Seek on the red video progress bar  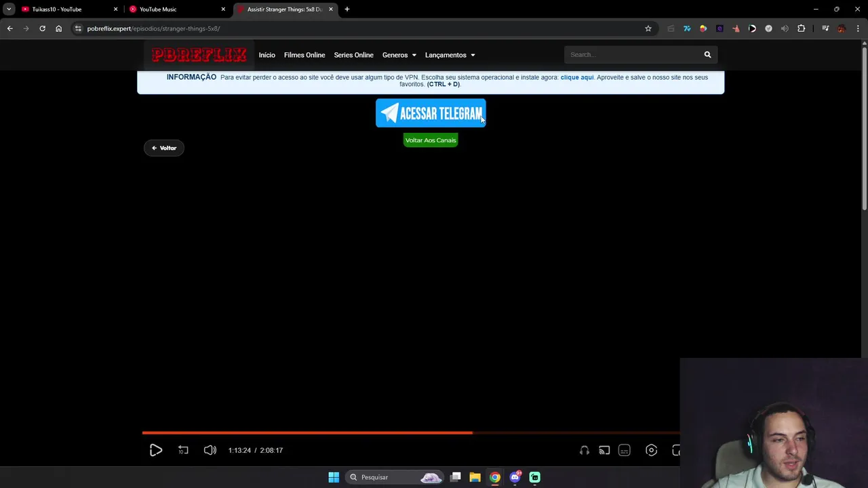click(x=410, y=432)
